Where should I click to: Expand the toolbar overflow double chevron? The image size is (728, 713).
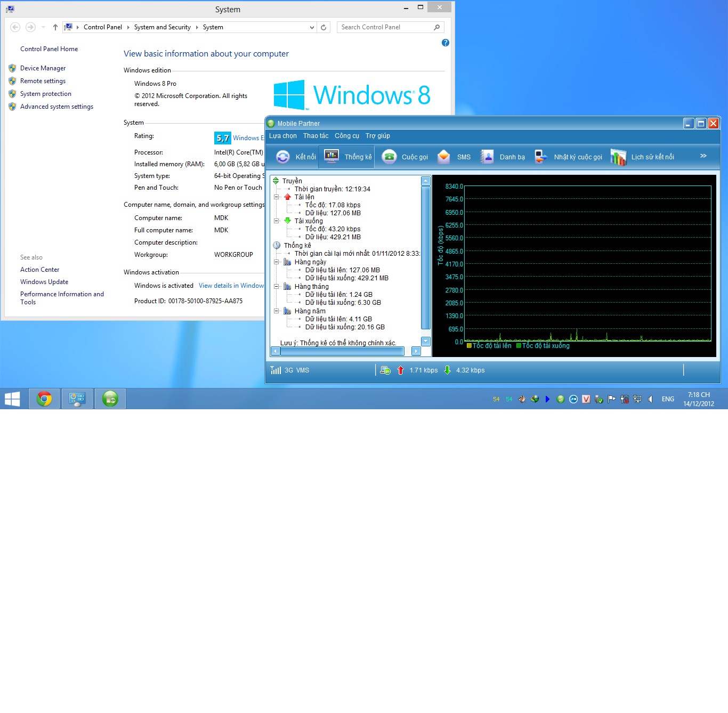coord(703,156)
